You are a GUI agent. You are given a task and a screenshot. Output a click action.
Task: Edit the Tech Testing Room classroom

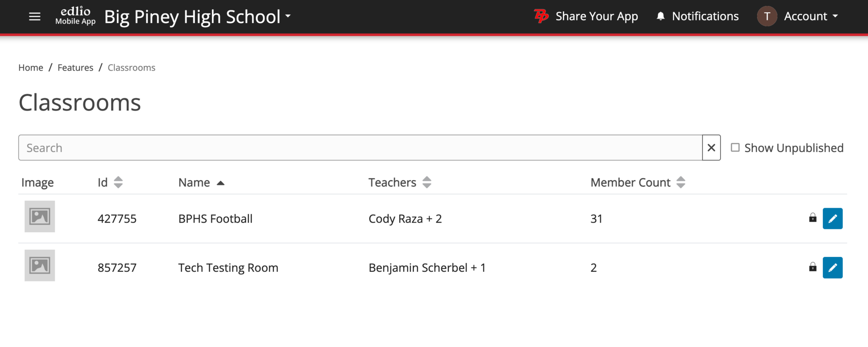832,267
